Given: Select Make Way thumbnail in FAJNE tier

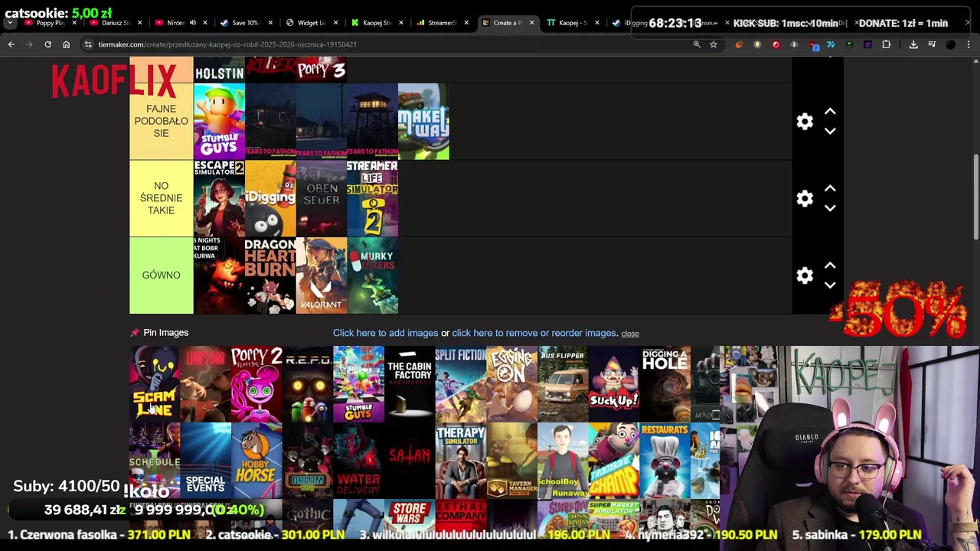Looking at the screenshot, I should 423,122.
